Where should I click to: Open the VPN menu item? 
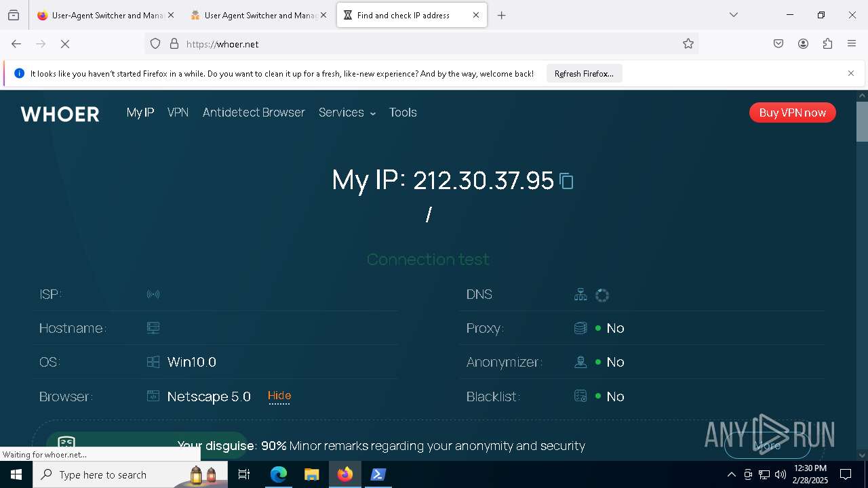178,113
